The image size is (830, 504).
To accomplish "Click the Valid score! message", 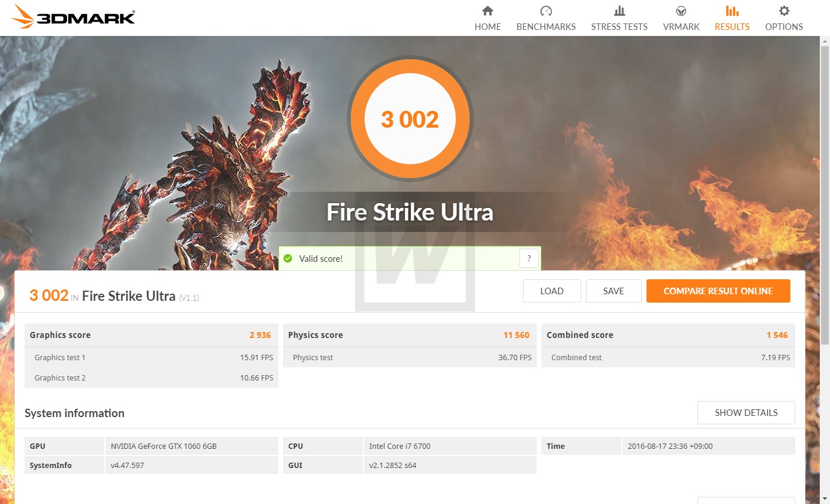I will click(321, 259).
